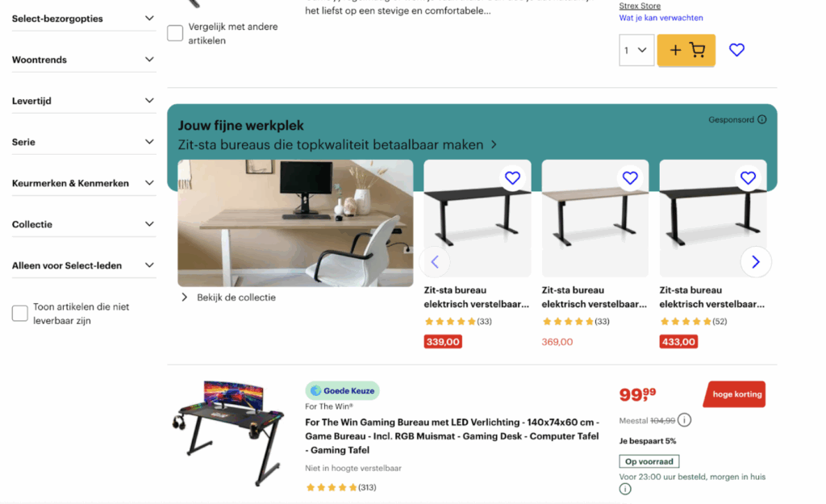Expand the Serie filter section
826x504 pixels.
84,142
